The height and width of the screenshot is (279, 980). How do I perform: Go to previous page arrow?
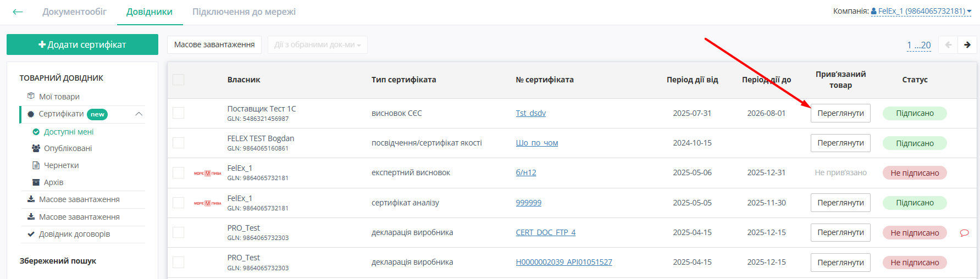(x=948, y=45)
